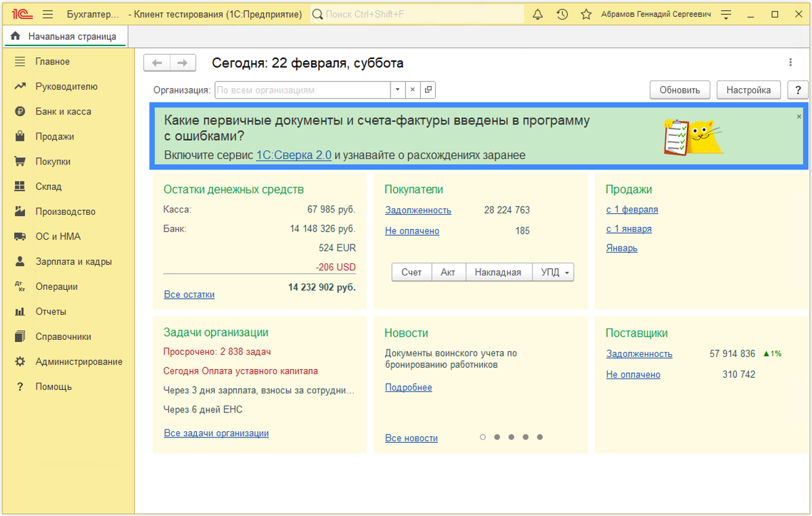The width and height of the screenshot is (812, 516).
Task: Expand the Организация dropdown arrow
Action: [397, 90]
